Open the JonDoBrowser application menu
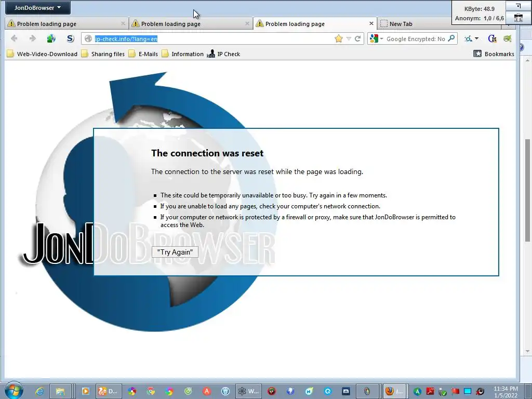532x399 pixels. click(x=37, y=8)
